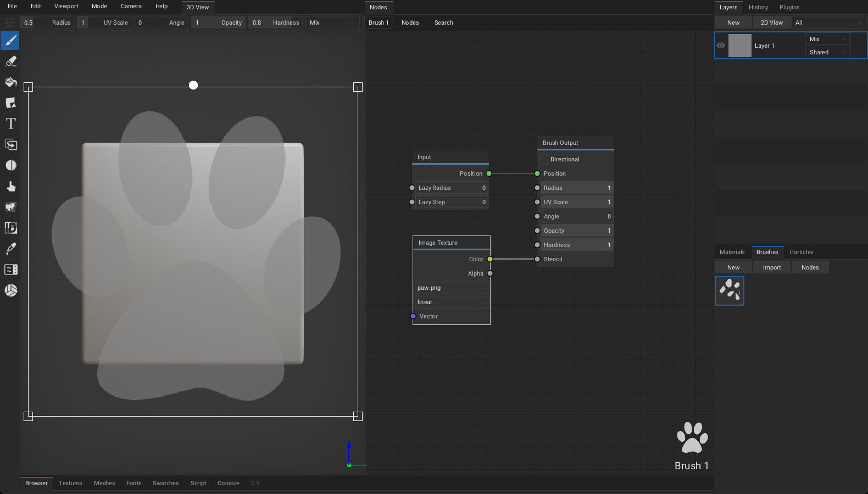
Task: Switch to the Particles tab
Action: coord(802,252)
